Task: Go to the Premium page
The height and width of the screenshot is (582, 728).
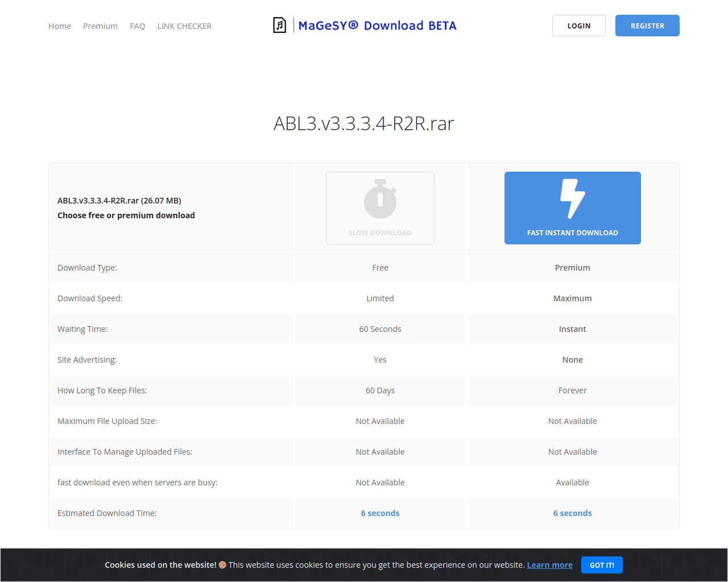Action: click(100, 26)
